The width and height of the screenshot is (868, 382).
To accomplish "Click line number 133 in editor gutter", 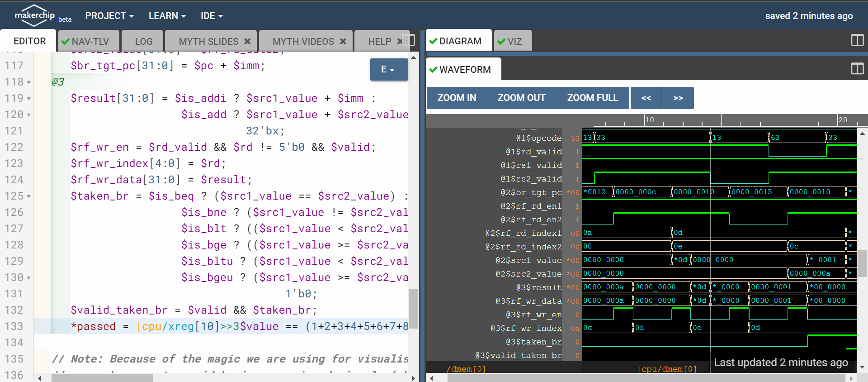I will (14, 326).
